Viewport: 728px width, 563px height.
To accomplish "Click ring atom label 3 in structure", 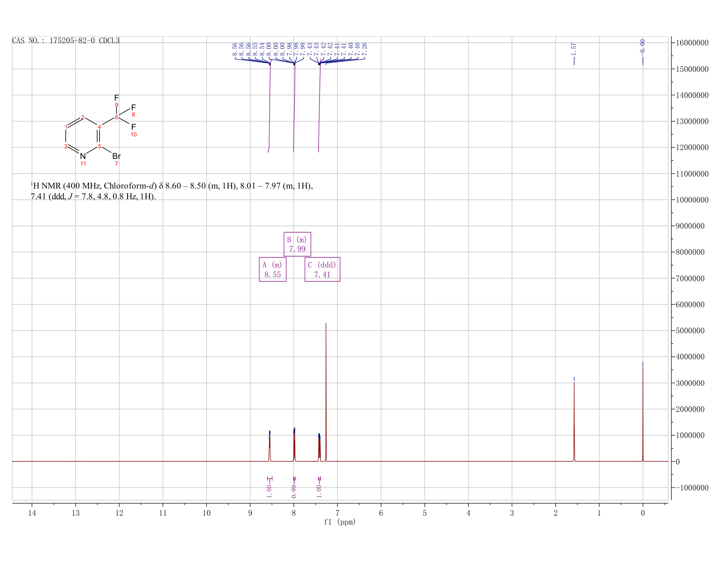I will pos(66,146).
